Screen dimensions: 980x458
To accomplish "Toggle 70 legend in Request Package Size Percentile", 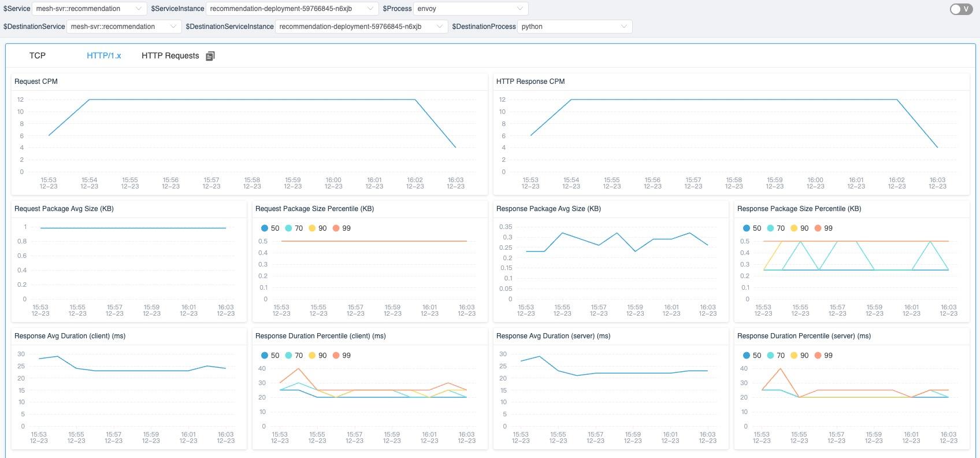I will (x=294, y=228).
